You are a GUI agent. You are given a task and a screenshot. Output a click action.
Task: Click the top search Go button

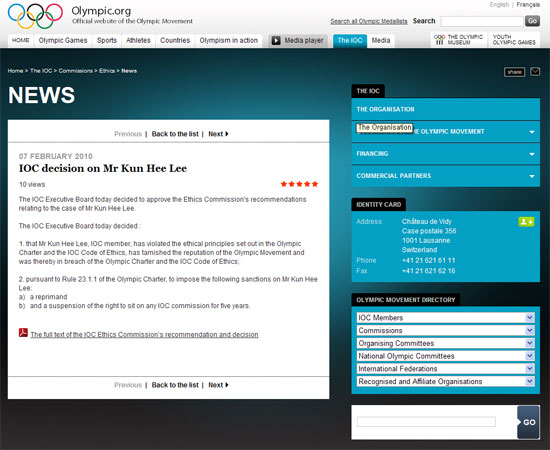[x=532, y=21]
